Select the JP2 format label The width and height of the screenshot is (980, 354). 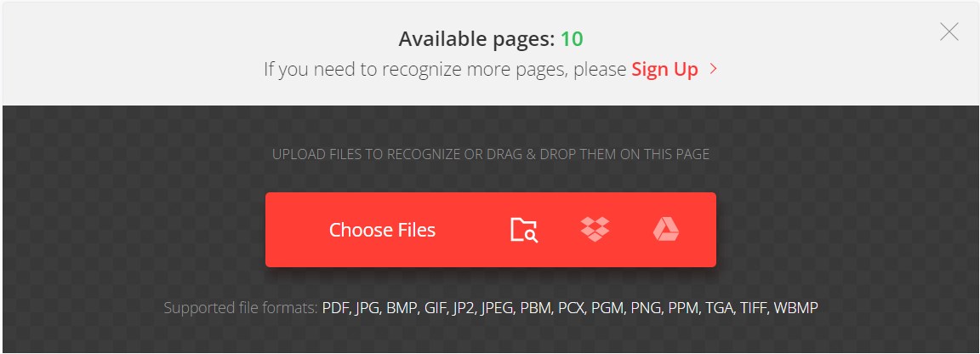click(x=464, y=308)
